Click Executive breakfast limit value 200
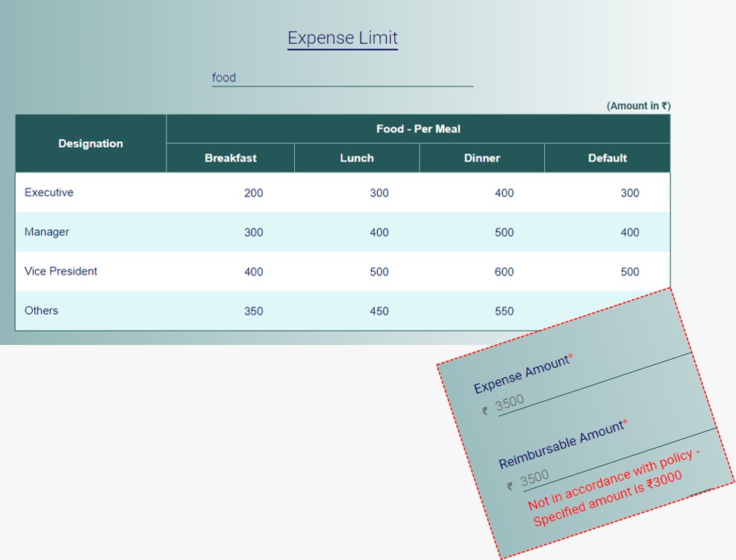This screenshot has width=736, height=560. tap(254, 193)
